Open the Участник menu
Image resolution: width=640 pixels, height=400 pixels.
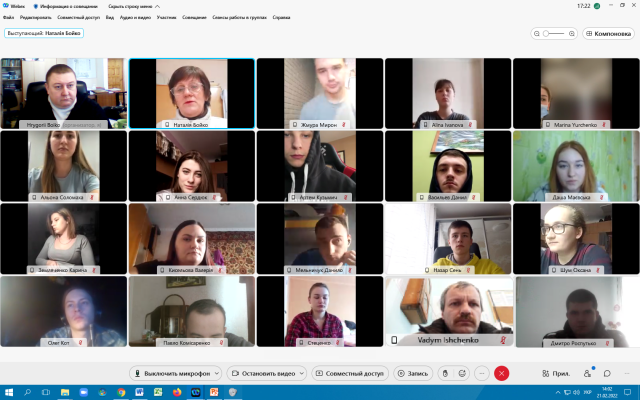(x=167, y=18)
